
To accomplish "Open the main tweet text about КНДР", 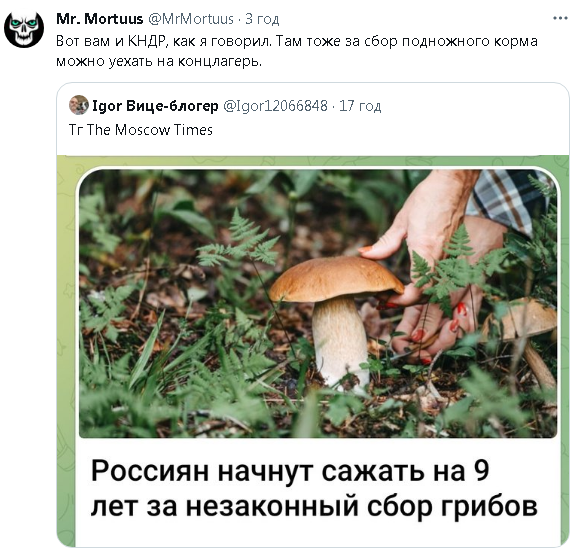I will 297,51.
